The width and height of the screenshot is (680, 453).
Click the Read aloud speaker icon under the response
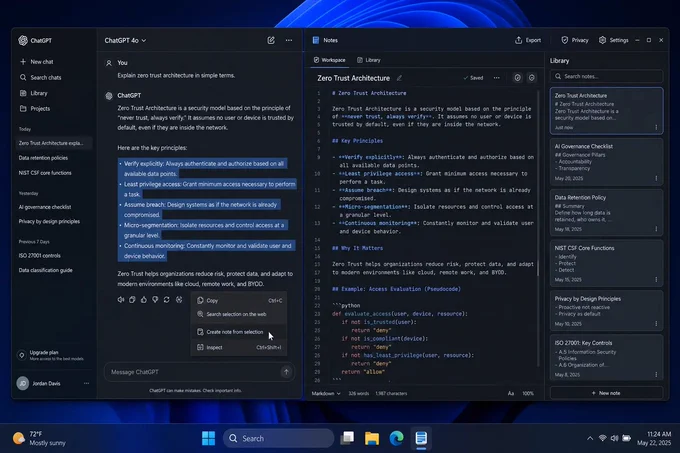coord(121,300)
